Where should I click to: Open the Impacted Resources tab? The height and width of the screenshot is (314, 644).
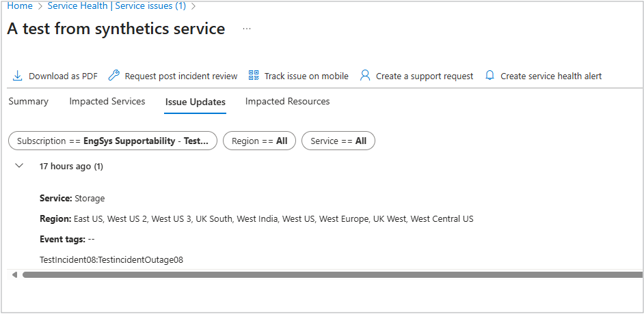(x=287, y=102)
